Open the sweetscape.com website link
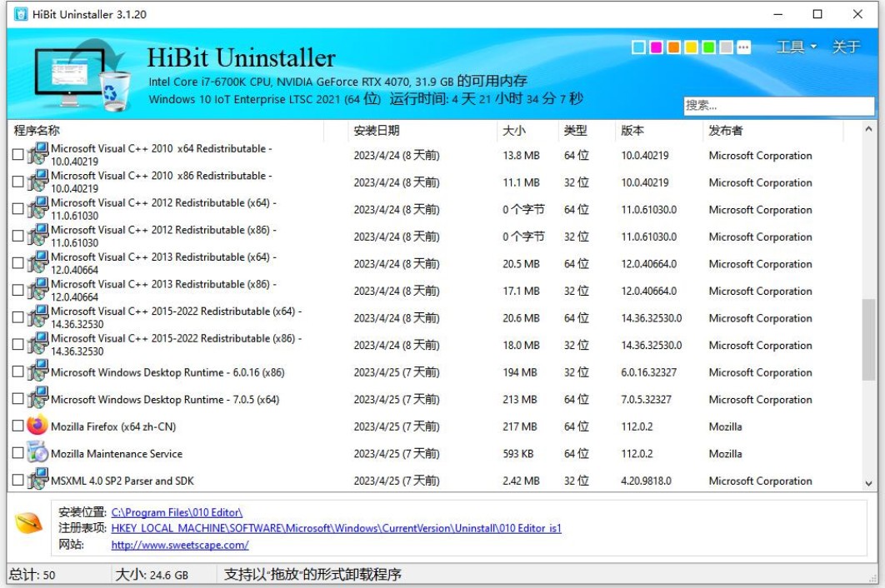Screen dimensions: 885x588 click(x=180, y=545)
